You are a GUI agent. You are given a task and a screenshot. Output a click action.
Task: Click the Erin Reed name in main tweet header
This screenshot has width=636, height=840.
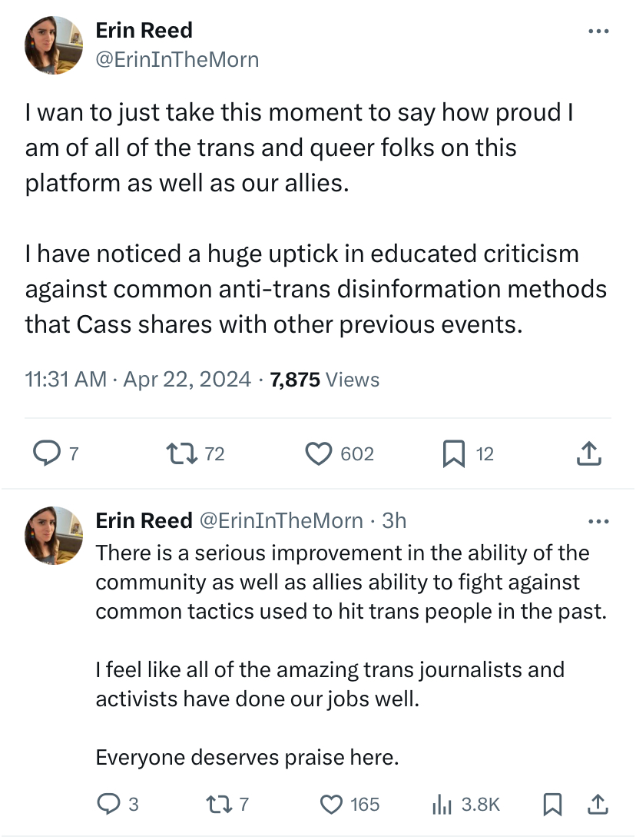(144, 31)
